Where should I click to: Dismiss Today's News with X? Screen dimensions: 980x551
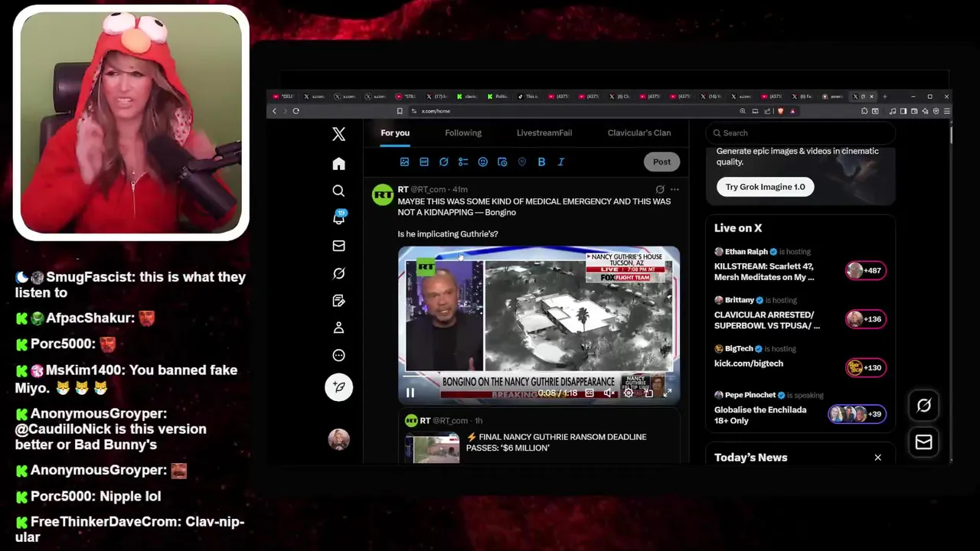[x=877, y=458]
